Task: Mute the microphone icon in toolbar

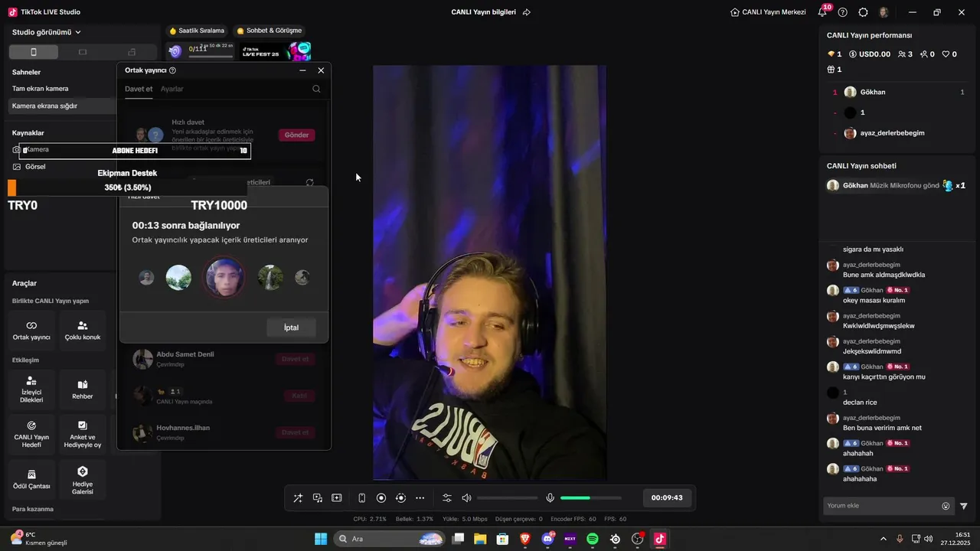Action: 550,498
